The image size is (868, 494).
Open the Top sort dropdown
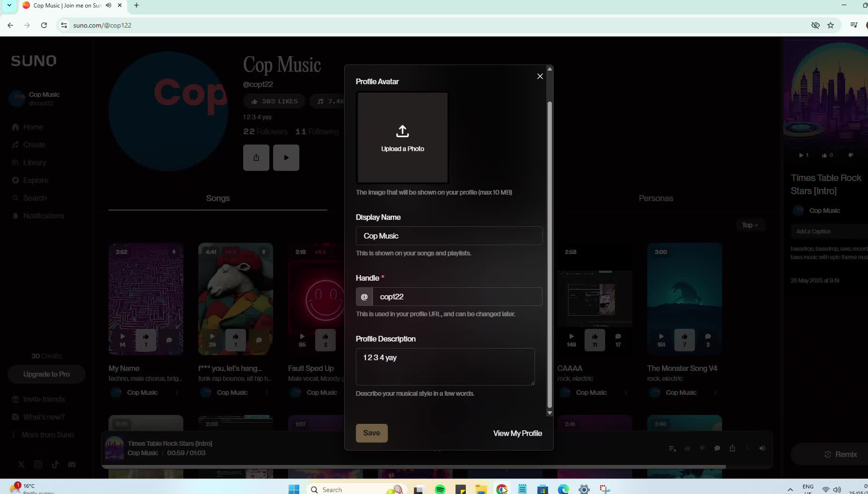tap(749, 225)
